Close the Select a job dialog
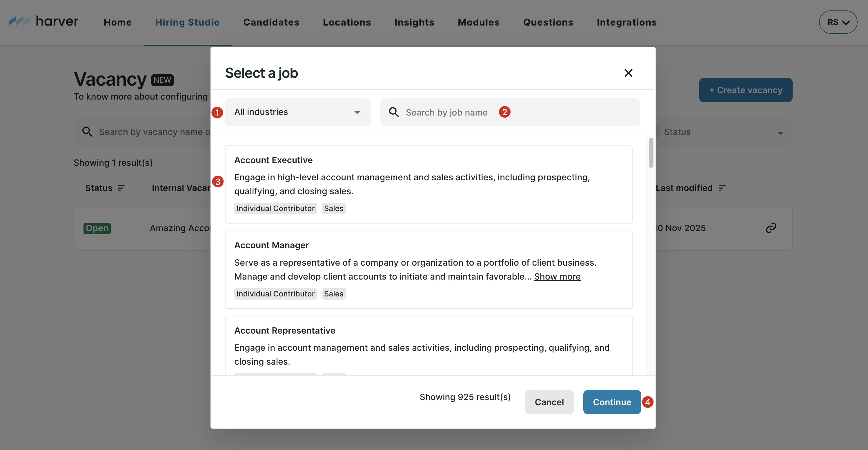The width and height of the screenshot is (868, 450). coord(628,73)
